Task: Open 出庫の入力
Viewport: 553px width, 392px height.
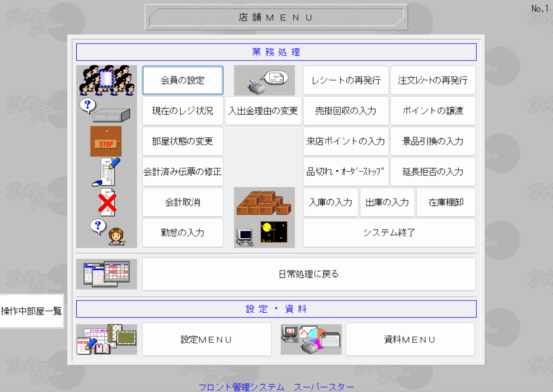Action: point(388,202)
